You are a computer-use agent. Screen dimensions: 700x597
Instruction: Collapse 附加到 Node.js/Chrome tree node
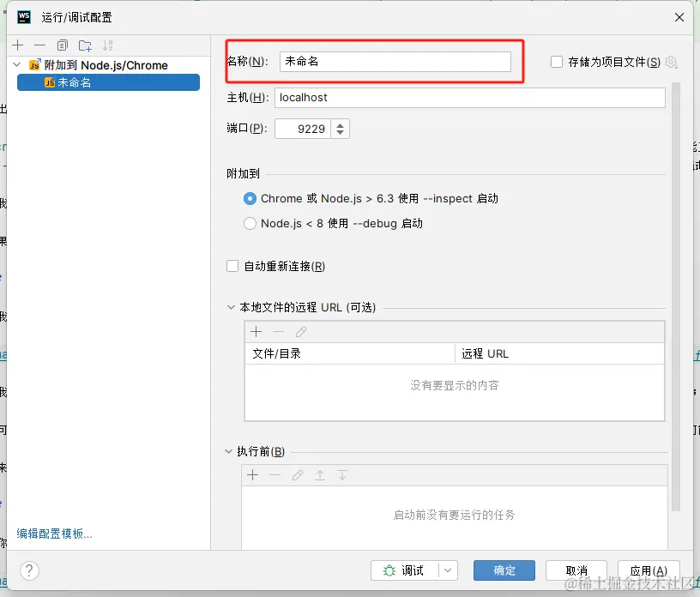(17, 65)
